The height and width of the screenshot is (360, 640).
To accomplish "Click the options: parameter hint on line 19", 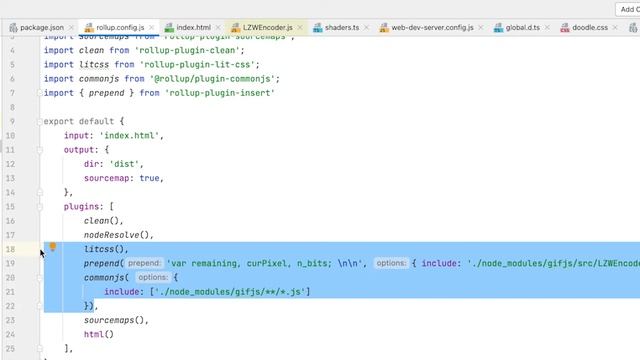I will (391, 263).
